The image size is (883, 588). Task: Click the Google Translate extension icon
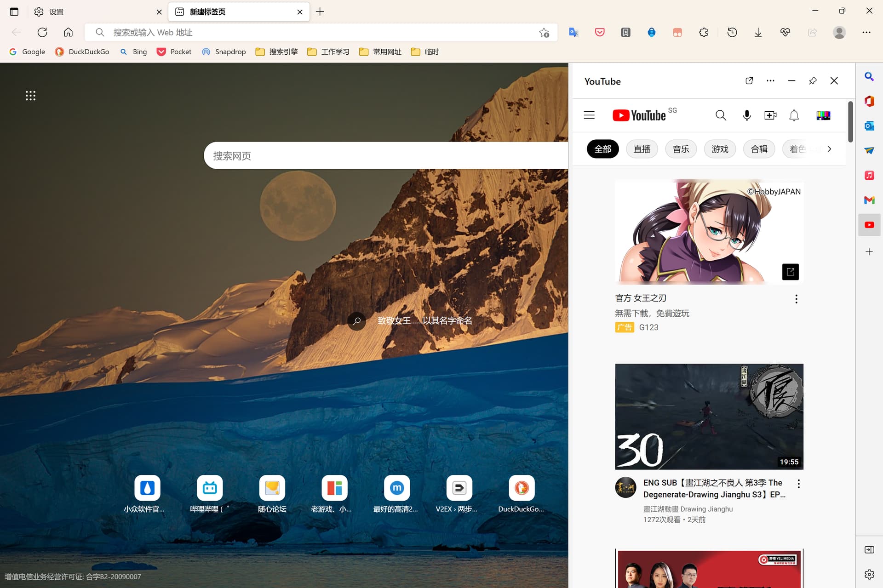click(573, 32)
